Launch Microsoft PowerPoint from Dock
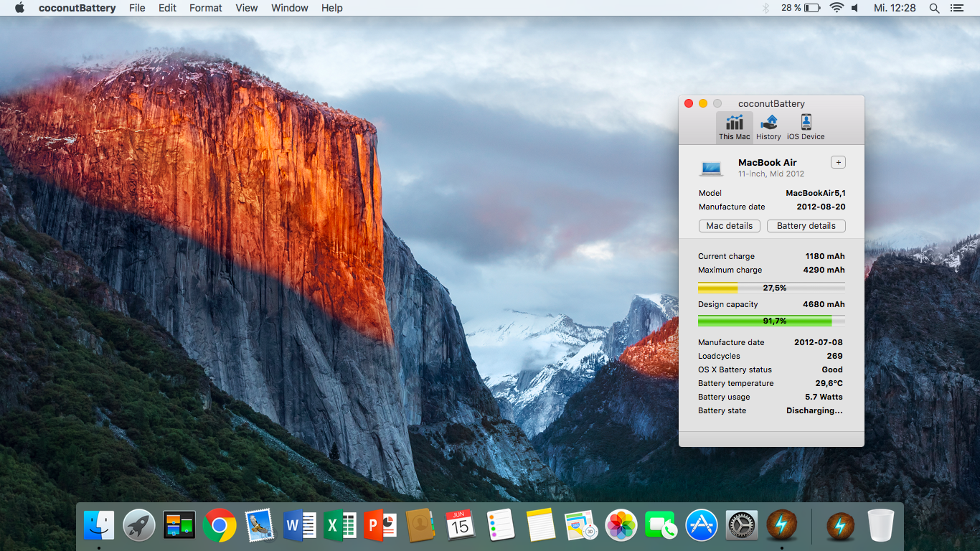 pyautogui.click(x=380, y=525)
